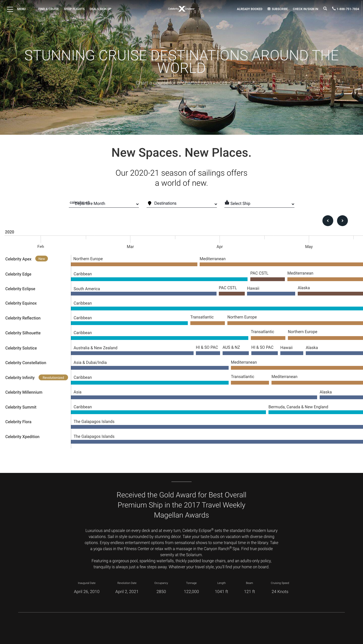Click Check In/Sign In link

pyautogui.click(x=306, y=9)
